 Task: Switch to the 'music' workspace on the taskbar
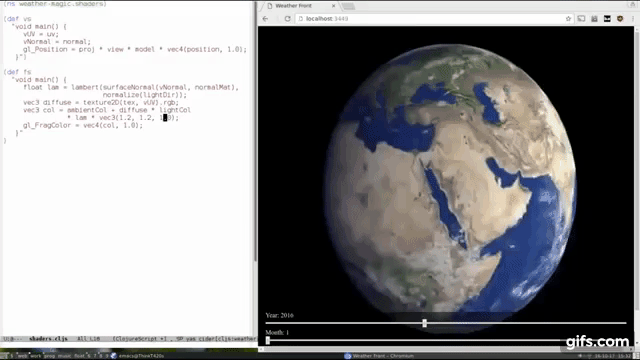point(64,356)
